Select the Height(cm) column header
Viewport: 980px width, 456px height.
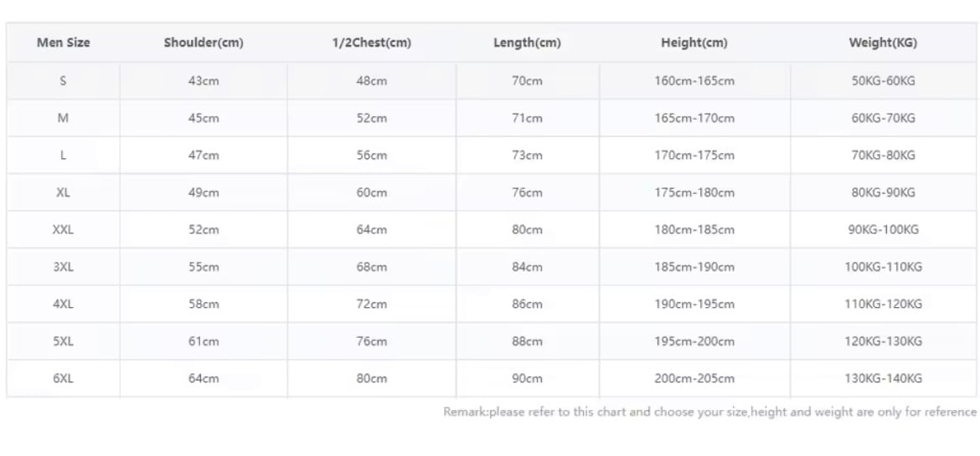tap(694, 43)
